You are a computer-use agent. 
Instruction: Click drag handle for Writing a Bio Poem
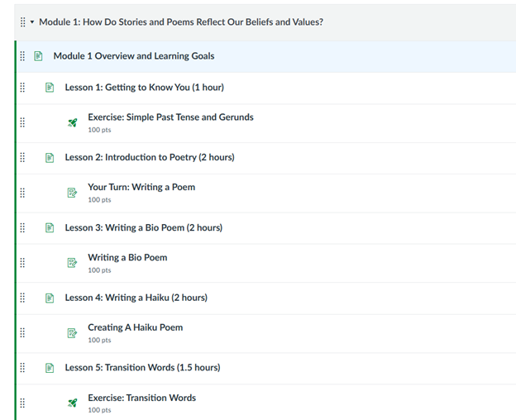[x=22, y=263]
